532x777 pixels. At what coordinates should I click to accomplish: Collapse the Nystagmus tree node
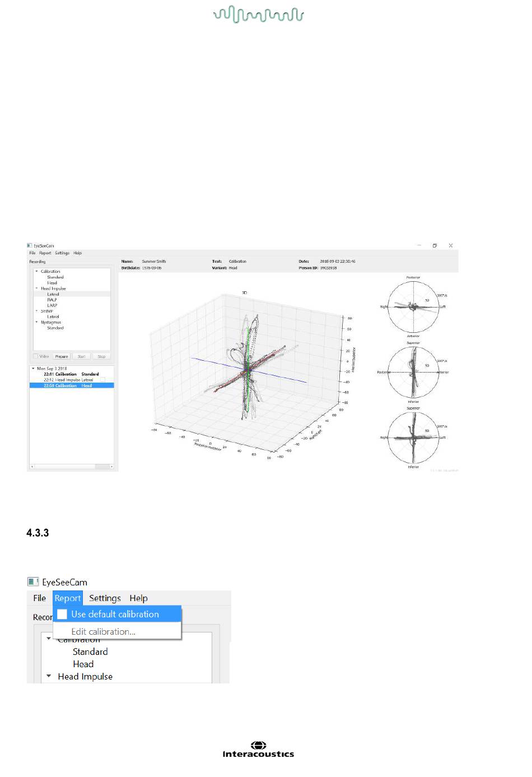37,322
